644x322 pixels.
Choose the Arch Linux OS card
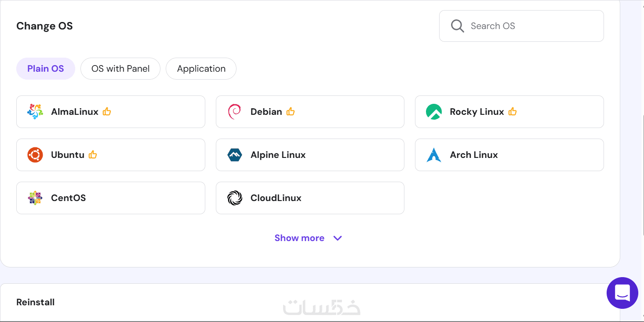(509, 155)
